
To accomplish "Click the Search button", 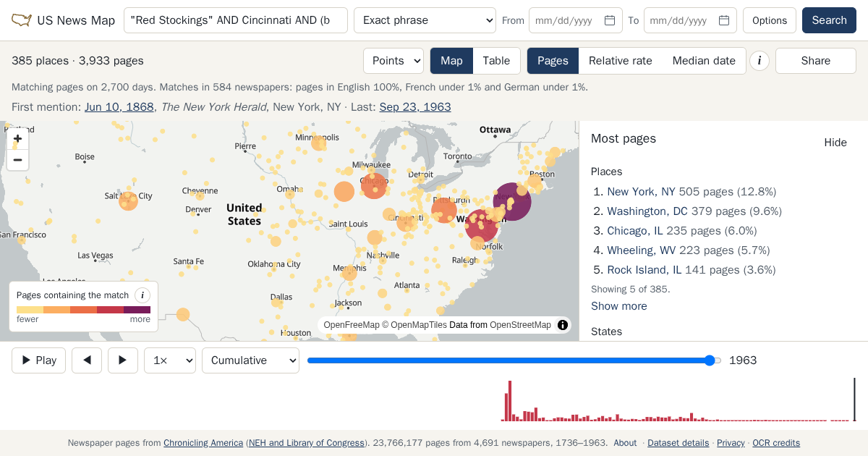I will [x=829, y=20].
